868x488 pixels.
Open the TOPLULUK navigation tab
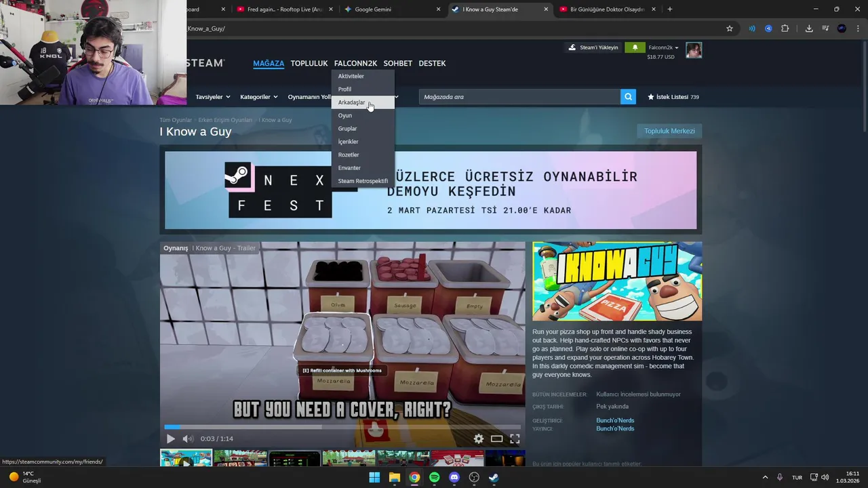[309, 64]
